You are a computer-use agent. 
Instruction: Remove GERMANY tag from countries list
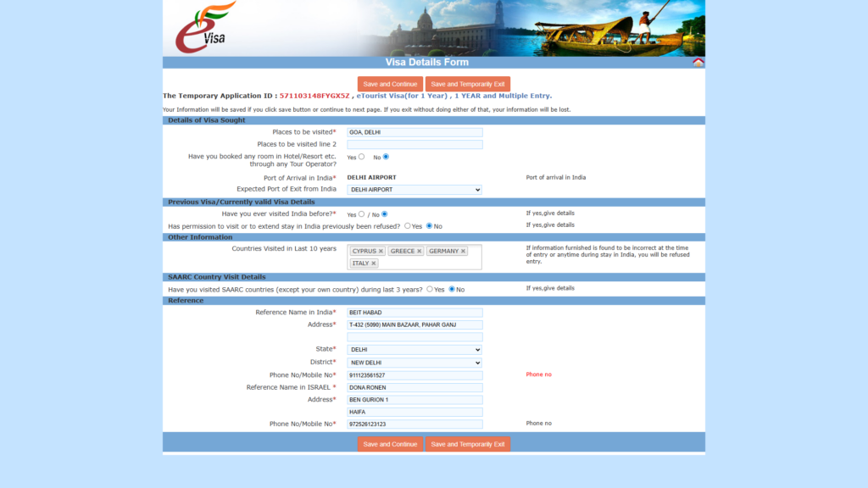pos(463,252)
